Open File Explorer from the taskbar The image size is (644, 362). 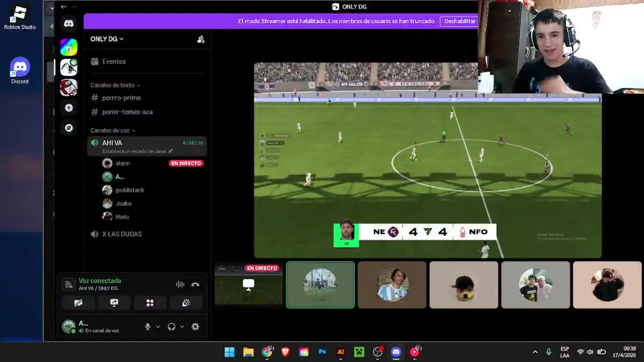coord(249,352)
